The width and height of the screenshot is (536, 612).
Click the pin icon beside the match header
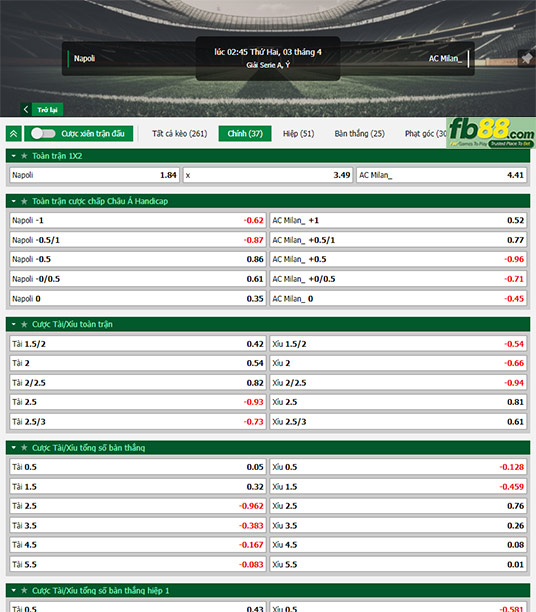[527, 59]
